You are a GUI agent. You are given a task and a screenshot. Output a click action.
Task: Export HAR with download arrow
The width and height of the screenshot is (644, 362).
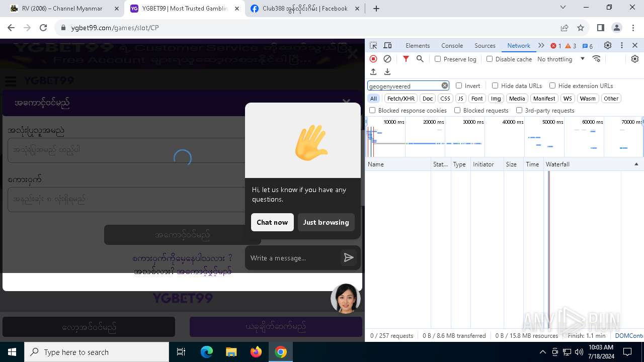tap(387, 72)
